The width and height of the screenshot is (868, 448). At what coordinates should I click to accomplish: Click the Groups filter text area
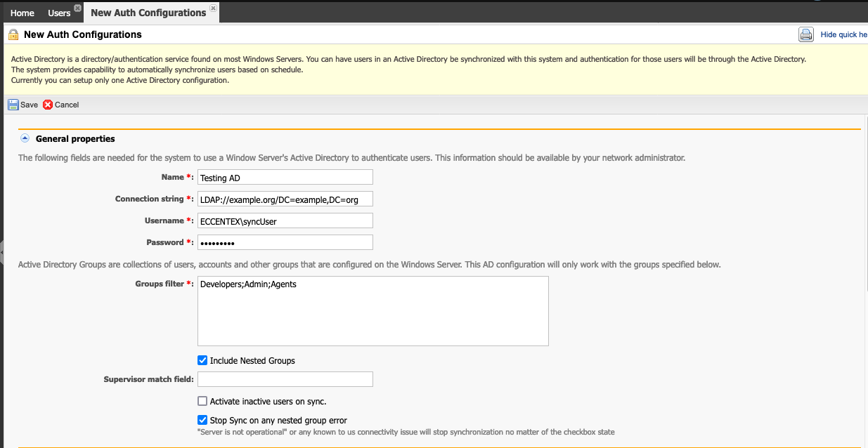point(373,311)
